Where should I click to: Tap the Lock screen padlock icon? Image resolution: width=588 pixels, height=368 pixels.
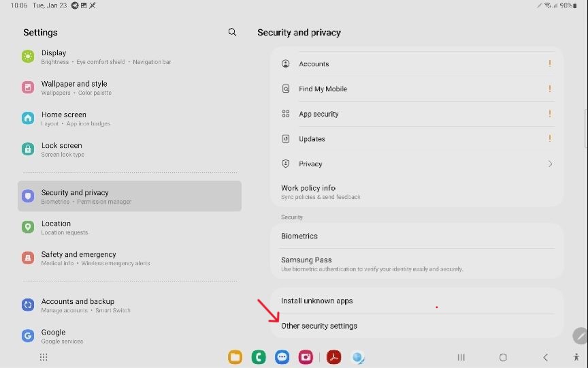coord(28,149)
